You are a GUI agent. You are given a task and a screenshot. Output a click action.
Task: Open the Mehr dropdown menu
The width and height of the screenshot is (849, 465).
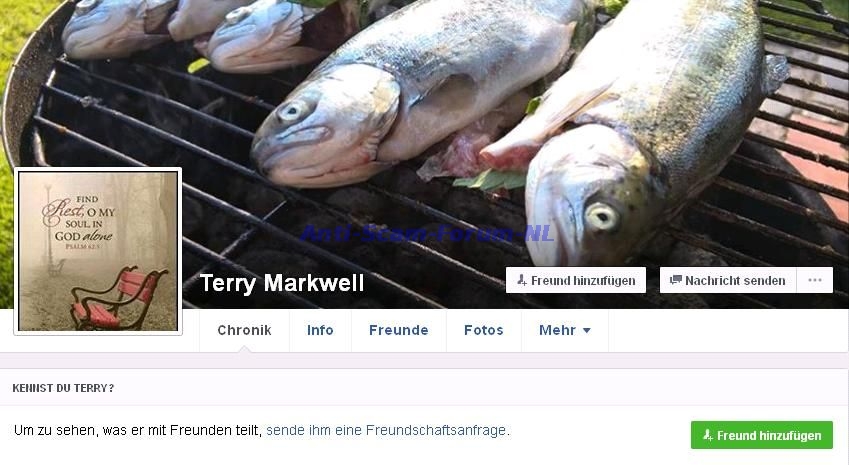coord(565,330)
